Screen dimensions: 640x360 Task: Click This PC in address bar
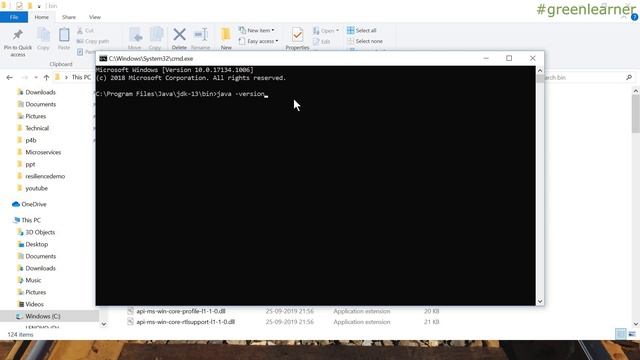(81, 78)
